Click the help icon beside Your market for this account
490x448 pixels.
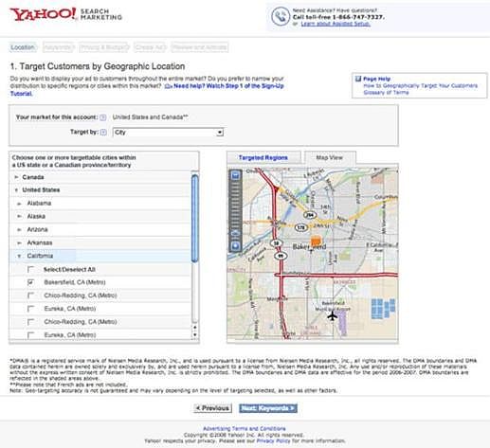(x=102, y=117)
